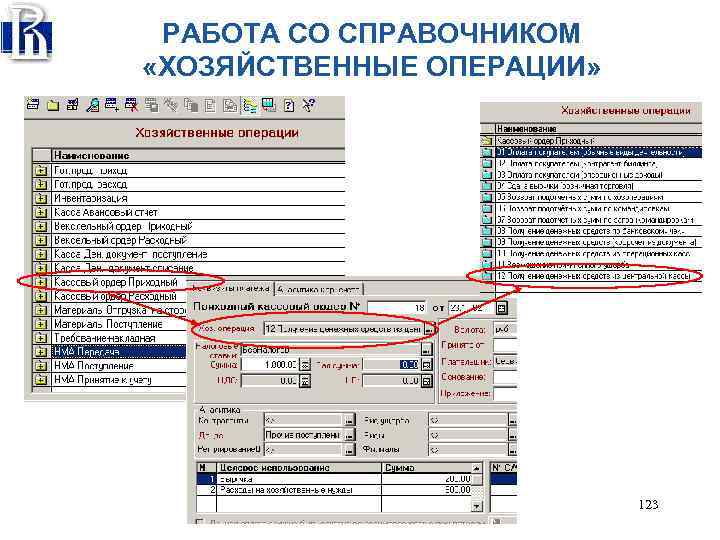This screenshot has height=540, width=720.
Task: Select the Требование-накладная row
Action: click(x=119, y=338)
